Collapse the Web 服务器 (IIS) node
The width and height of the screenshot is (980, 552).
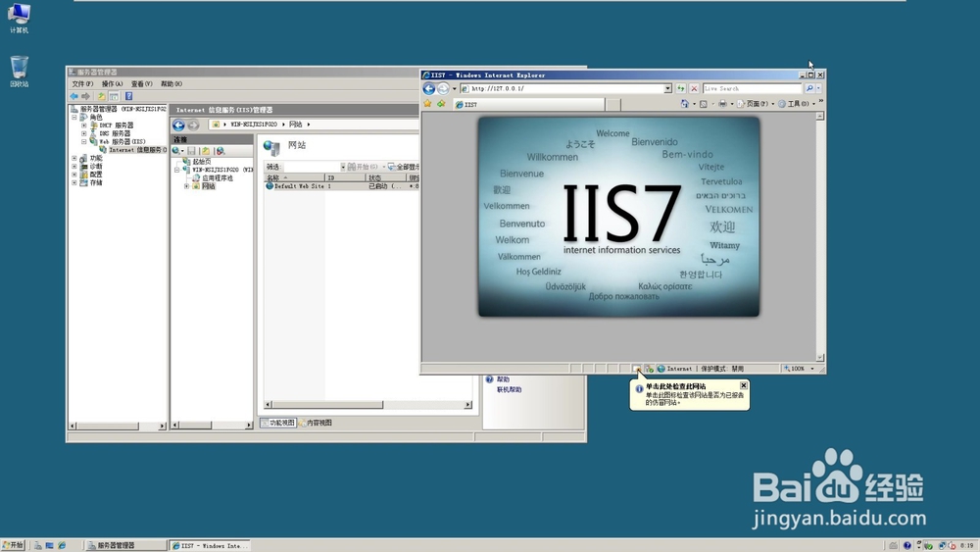click(83, 141)
